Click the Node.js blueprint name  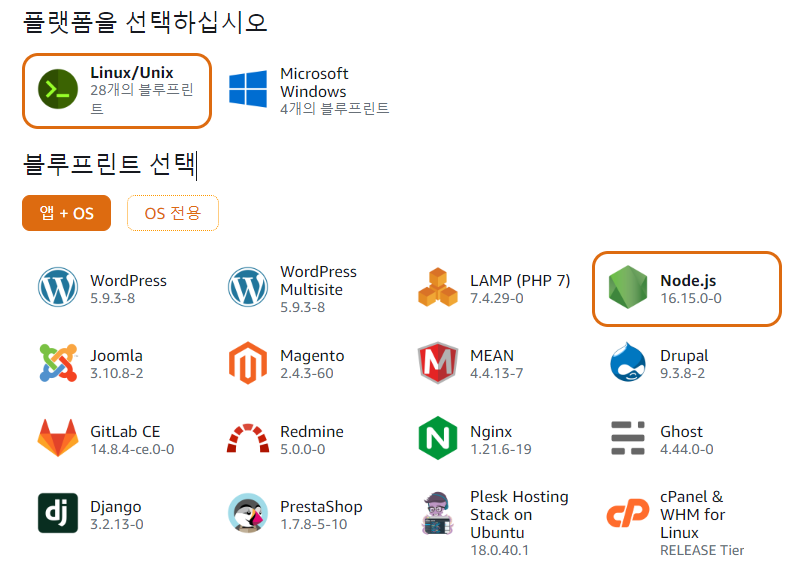(x=688, y=280)
